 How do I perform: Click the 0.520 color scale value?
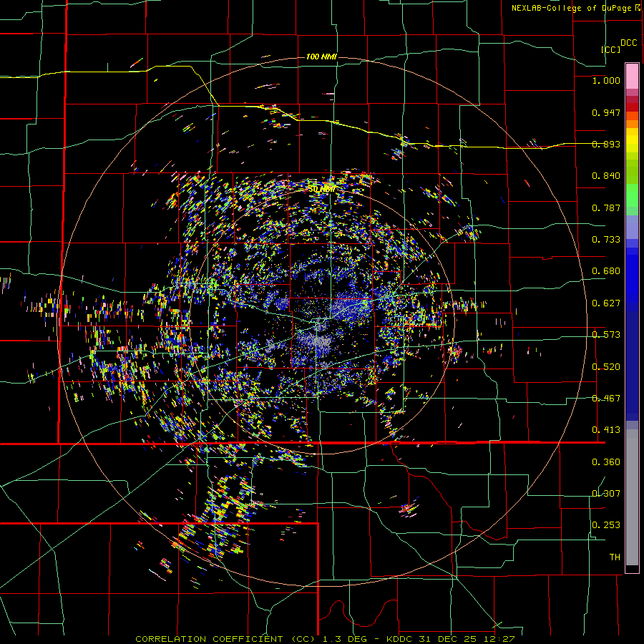[x=606, y=367]
